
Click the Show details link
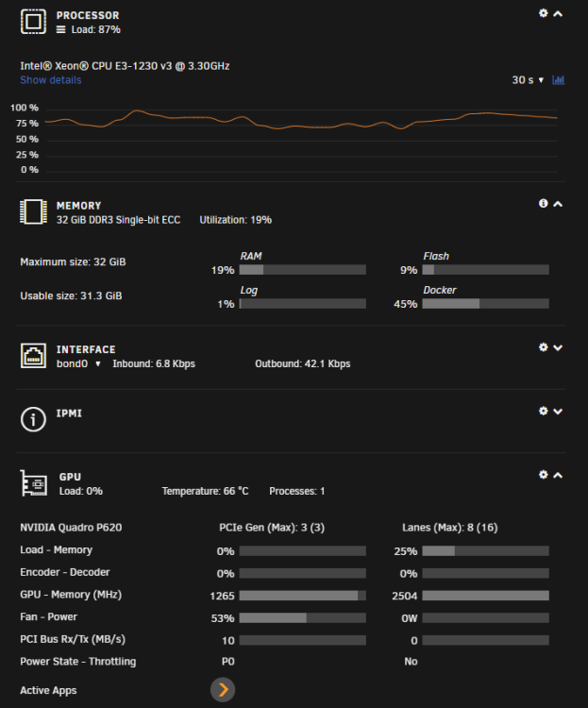point(51,80)
